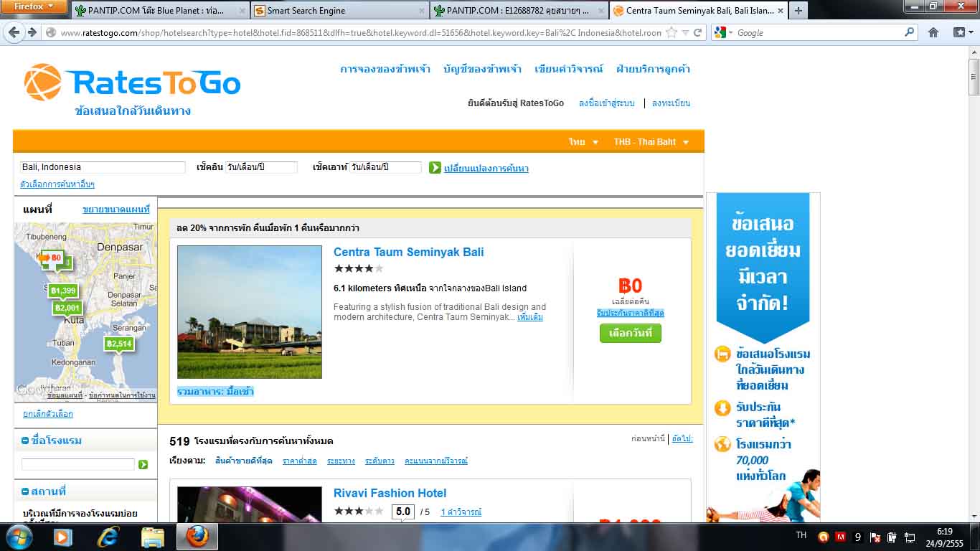Select the ฿2,514 map price marker

(119, 344)
